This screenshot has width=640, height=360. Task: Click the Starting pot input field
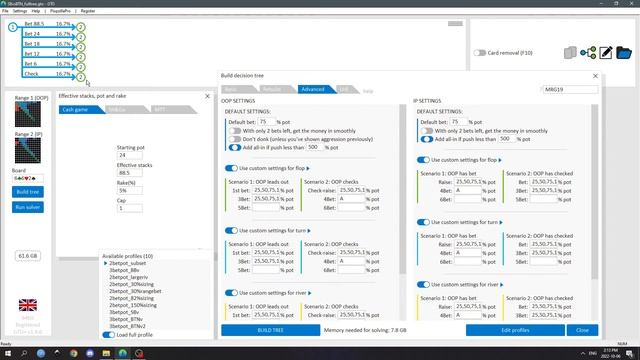(130, 155)
